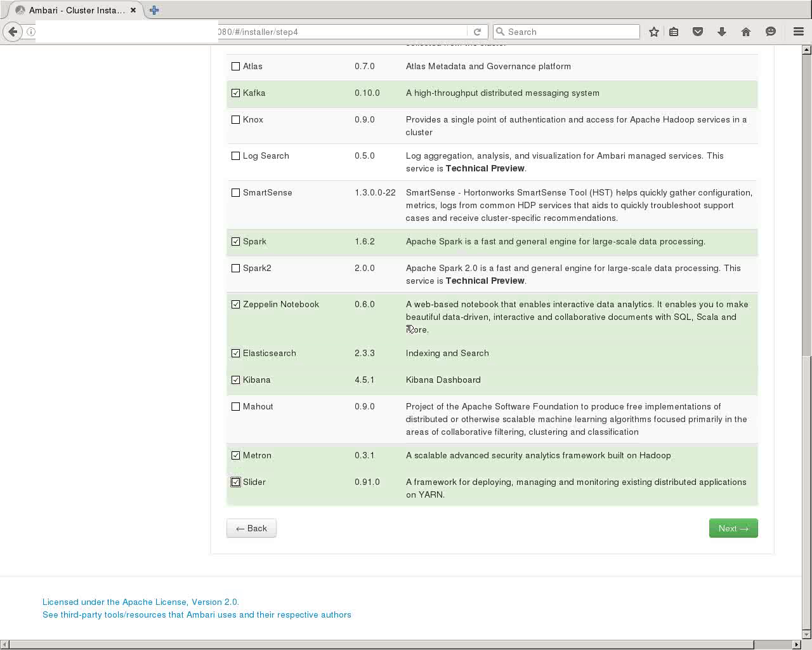Disable the Kafka service checkbox

[x=235, y=93]
